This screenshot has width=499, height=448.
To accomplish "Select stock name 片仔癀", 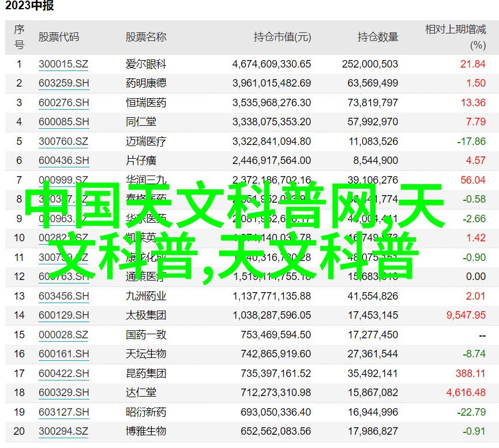I will click(x=141, y=160).
